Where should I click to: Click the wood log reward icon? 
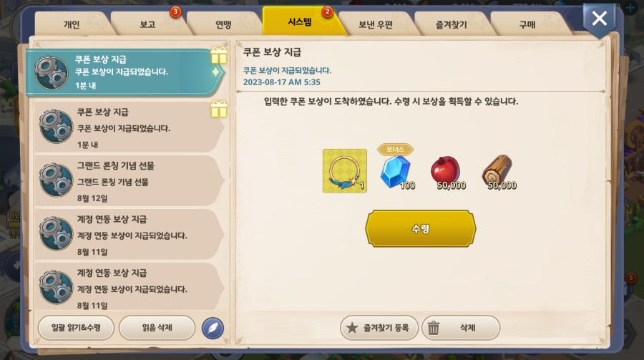(497, 170)
